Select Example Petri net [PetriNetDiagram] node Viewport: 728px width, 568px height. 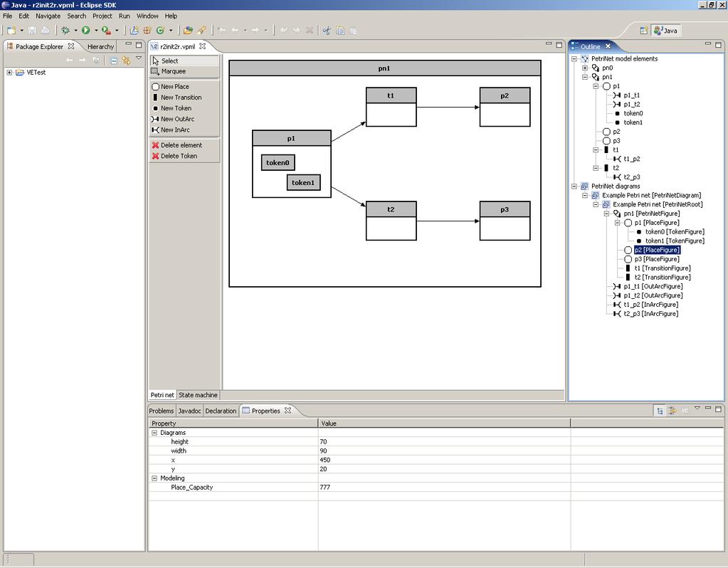[646, 196]
